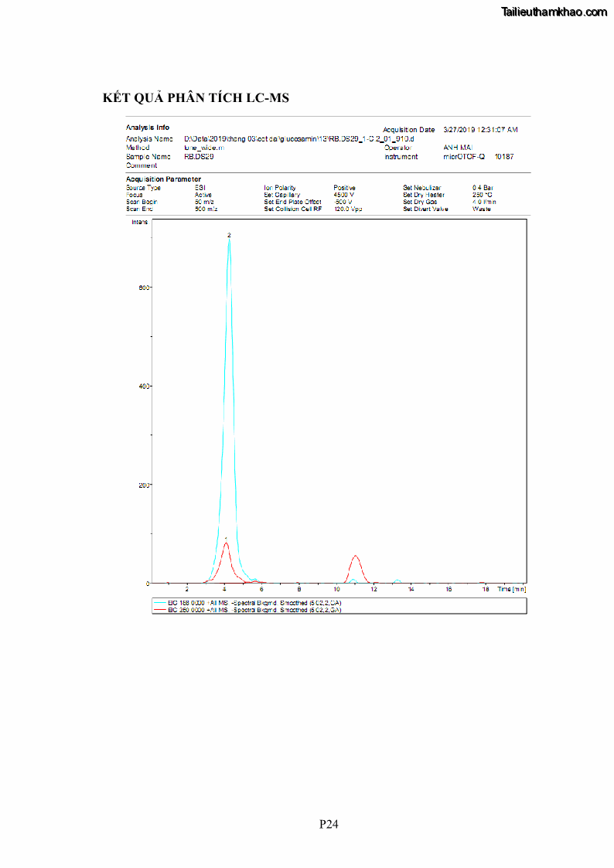The height and width of the screenshot is (868, 614).
Task: Click the apex of the tall cyan peak
Action: (x=229, y=240)
